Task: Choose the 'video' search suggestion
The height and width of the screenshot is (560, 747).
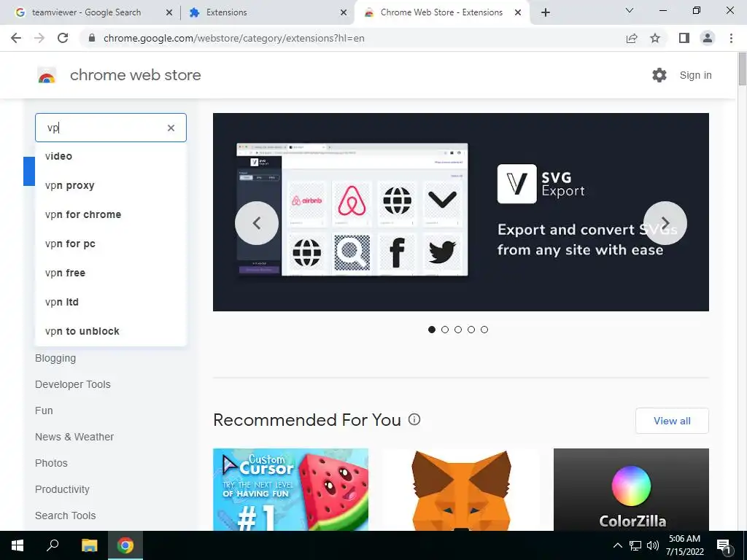Action: pyautogui.click(x=111, y=156)
